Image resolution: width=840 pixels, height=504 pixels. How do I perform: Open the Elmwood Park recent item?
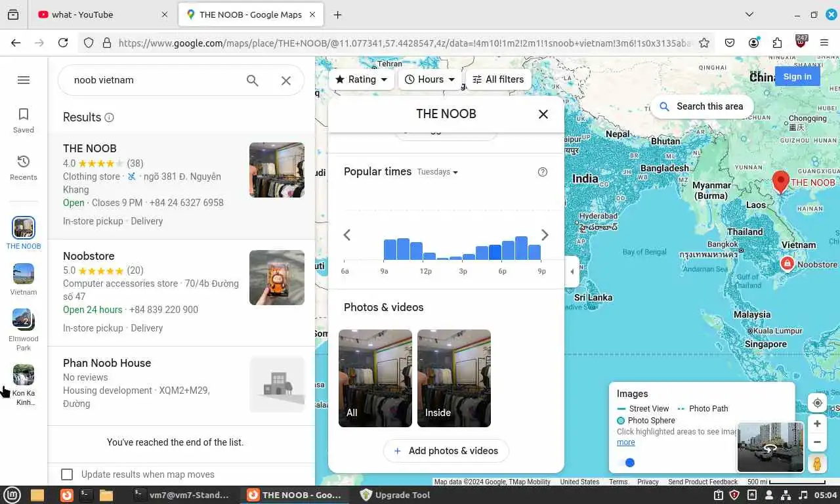coord(24,330)
